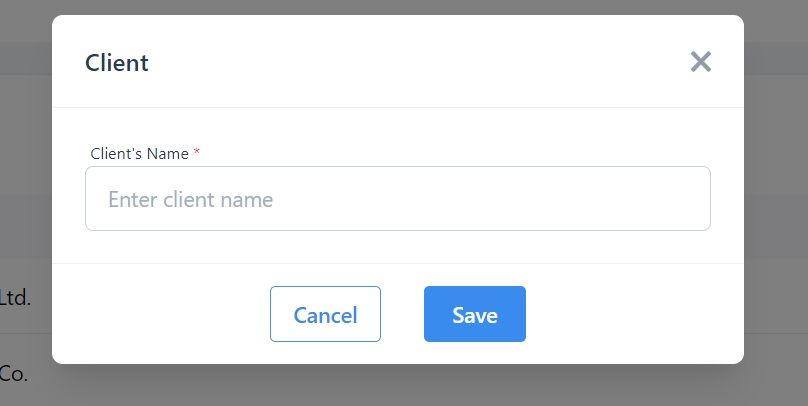
Task: Close the Client dialog with the X icon
Action: 700,62
